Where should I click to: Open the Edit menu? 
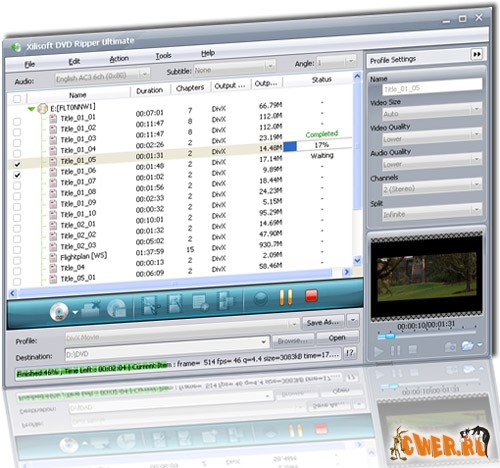74,61
